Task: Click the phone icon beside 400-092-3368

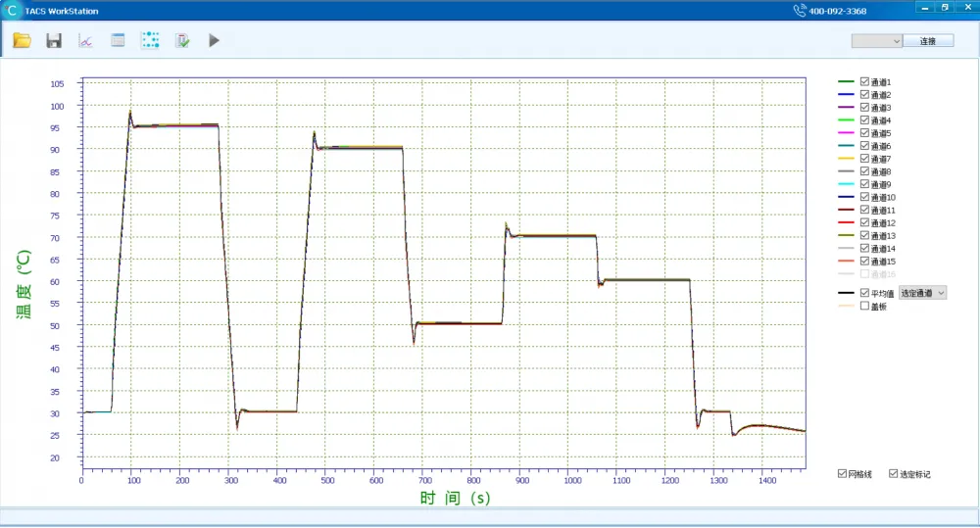Action: coord(800,11)
